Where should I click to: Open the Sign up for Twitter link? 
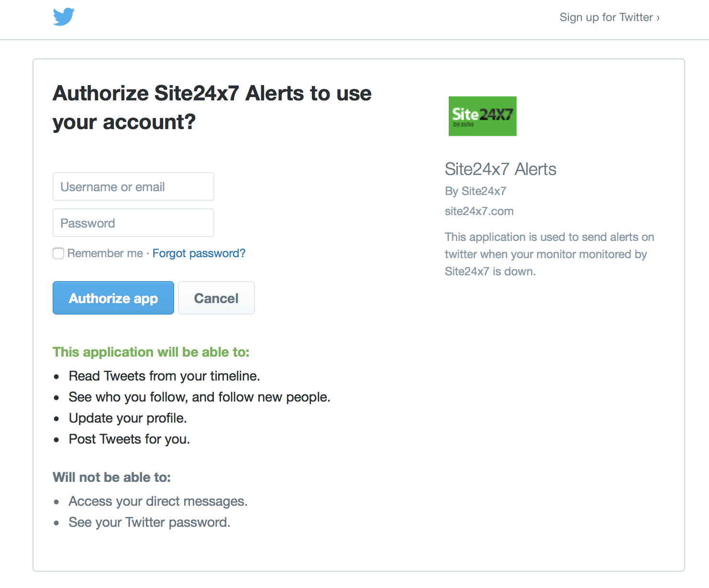[609, 17]
